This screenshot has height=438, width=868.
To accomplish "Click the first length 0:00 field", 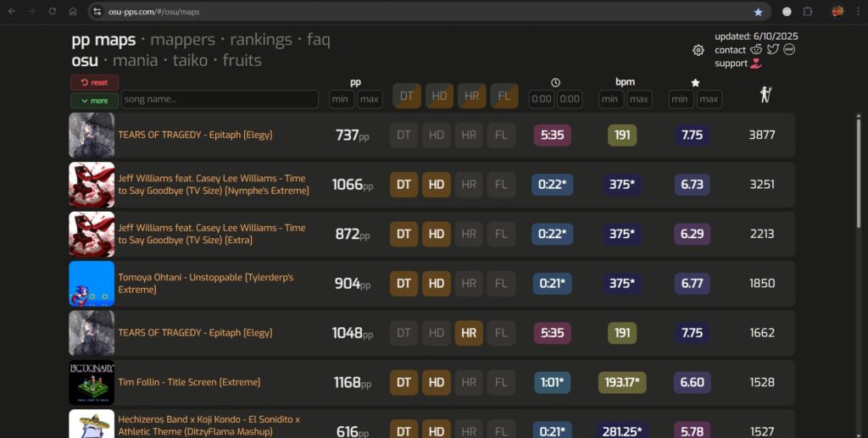I will 542,100.
